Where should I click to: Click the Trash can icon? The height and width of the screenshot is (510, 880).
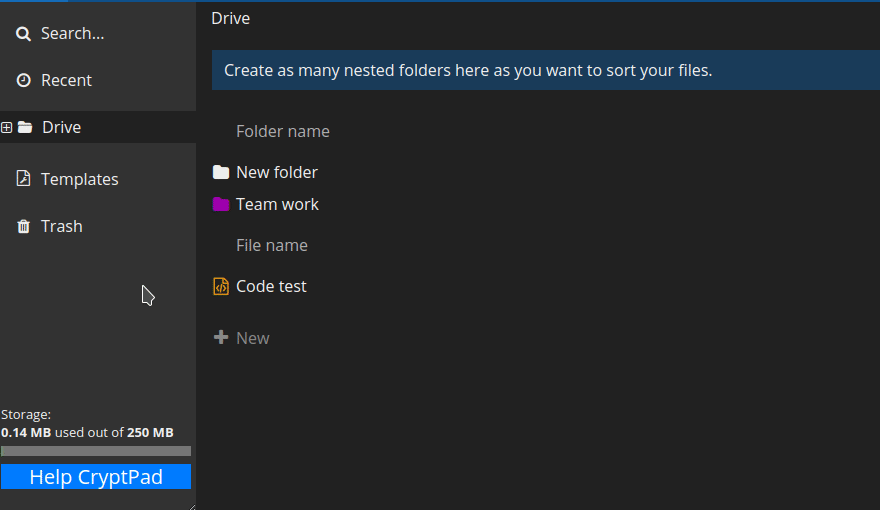(23, 227)
